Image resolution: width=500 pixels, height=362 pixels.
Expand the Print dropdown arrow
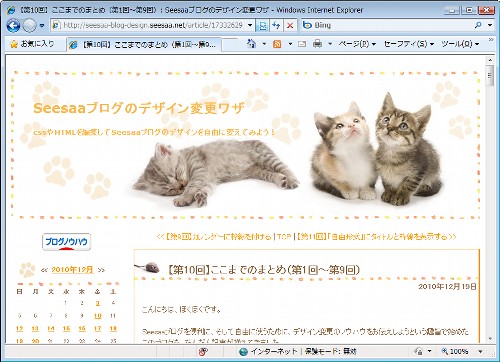[330, 44]
